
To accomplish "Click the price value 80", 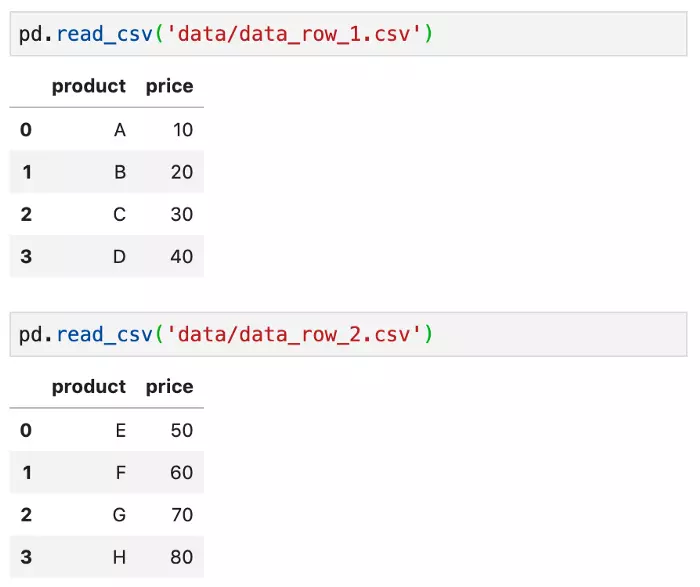I will 181,558.
